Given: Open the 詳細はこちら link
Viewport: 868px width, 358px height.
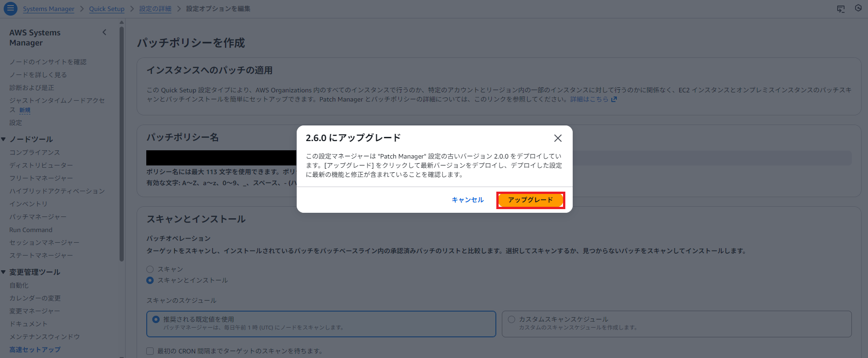Looking at the screenshot, I should tap(589, 99).
